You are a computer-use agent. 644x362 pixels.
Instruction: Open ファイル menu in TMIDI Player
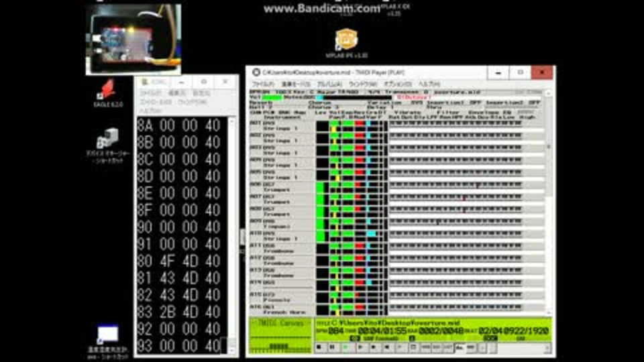[262, 84]
